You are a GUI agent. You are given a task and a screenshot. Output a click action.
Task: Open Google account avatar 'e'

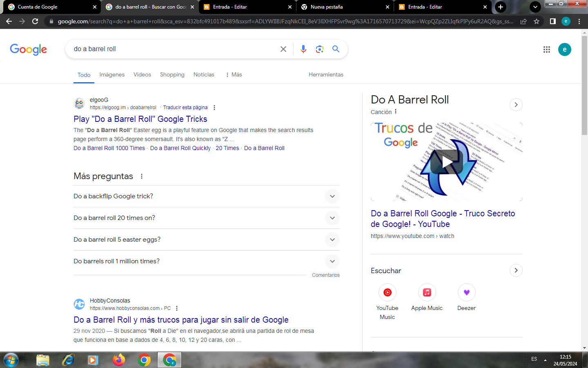tap(565, 49)
